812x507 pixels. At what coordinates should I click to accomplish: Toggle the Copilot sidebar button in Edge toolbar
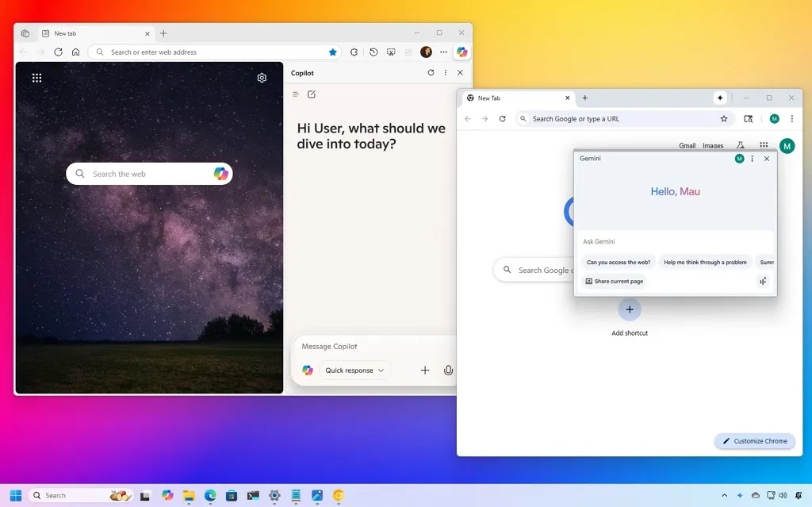point(462,52)
